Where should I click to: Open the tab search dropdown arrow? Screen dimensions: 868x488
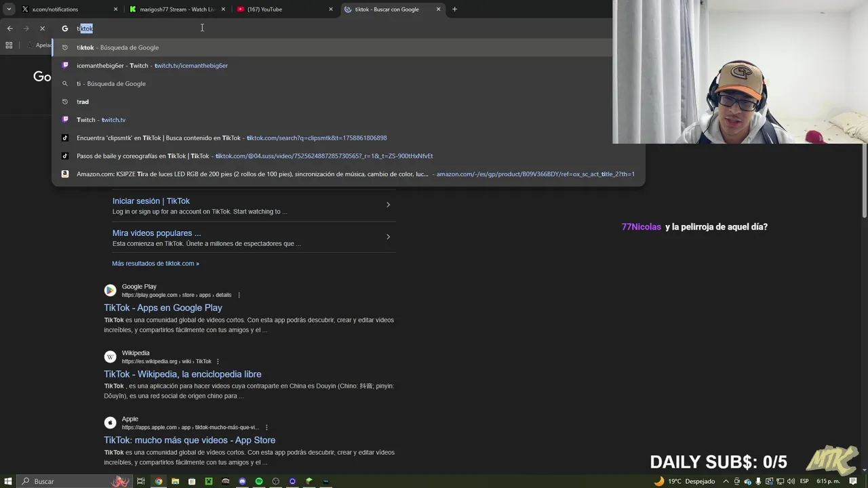tap(9, 9)
